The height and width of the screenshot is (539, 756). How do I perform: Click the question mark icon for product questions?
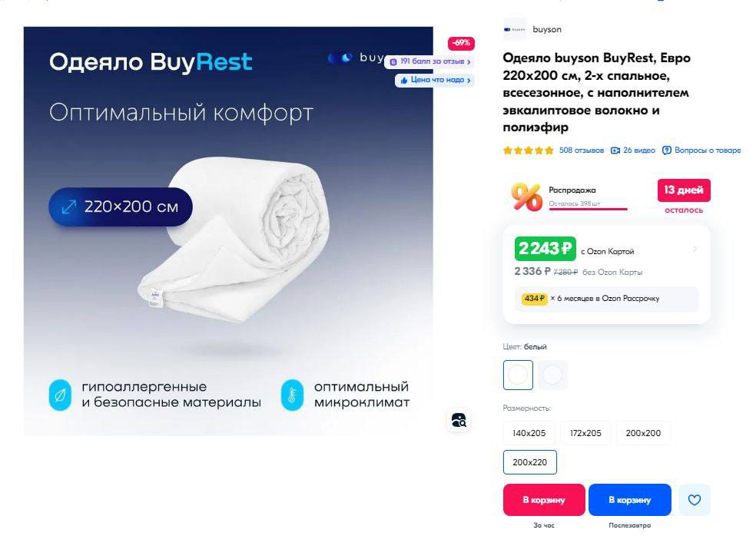coord(666,150)
